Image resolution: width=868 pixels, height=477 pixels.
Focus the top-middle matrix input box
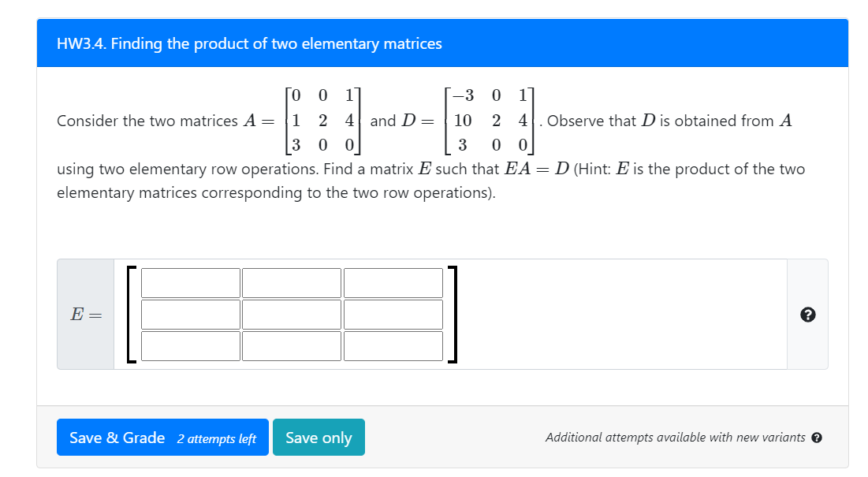click(292, 282)
